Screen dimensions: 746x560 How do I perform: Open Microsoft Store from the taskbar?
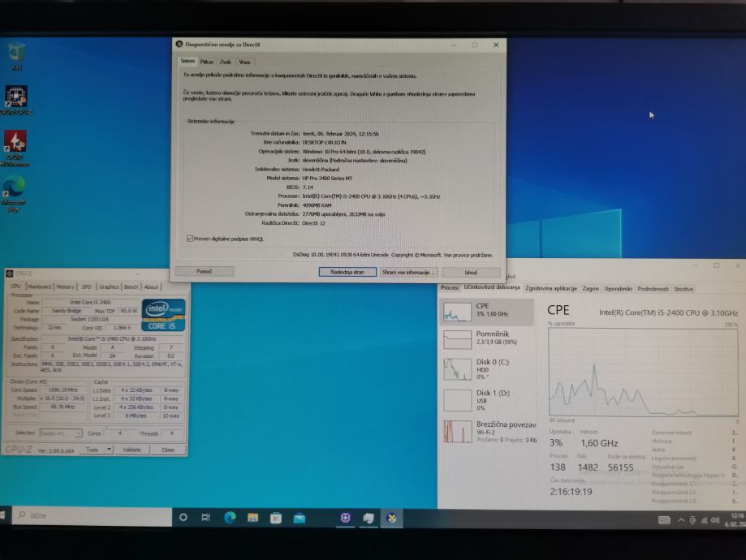276,518
